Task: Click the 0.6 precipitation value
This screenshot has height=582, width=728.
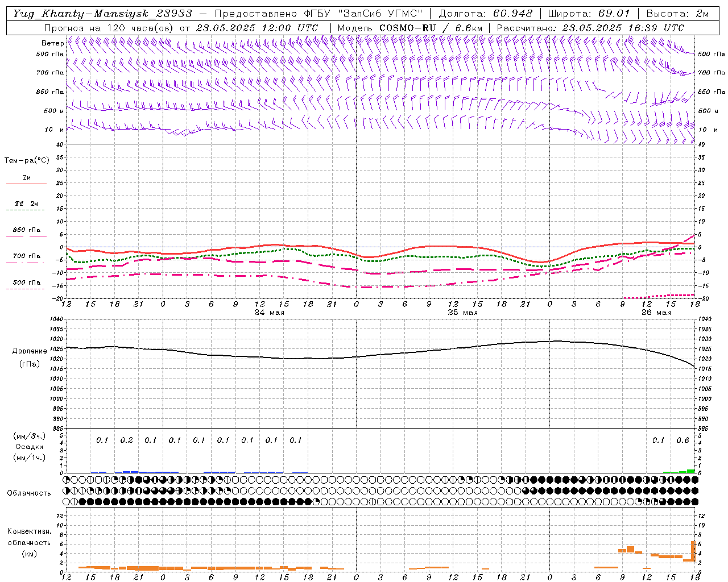Action: point(682,440)
